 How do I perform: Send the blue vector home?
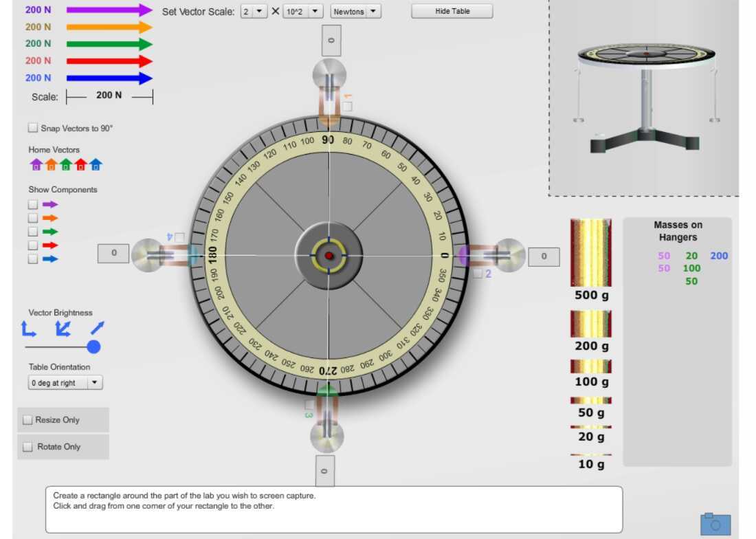[x=96, y=165]
